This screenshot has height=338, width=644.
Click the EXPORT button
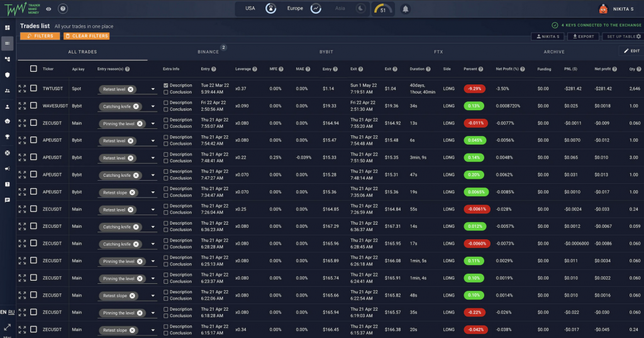pyautogui.click(x=581, y=37)
